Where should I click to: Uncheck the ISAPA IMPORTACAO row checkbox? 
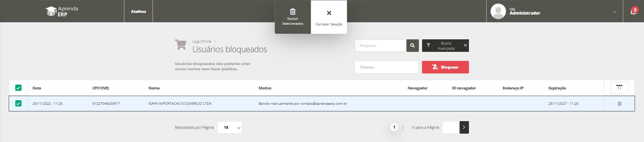tap(18, 104)
